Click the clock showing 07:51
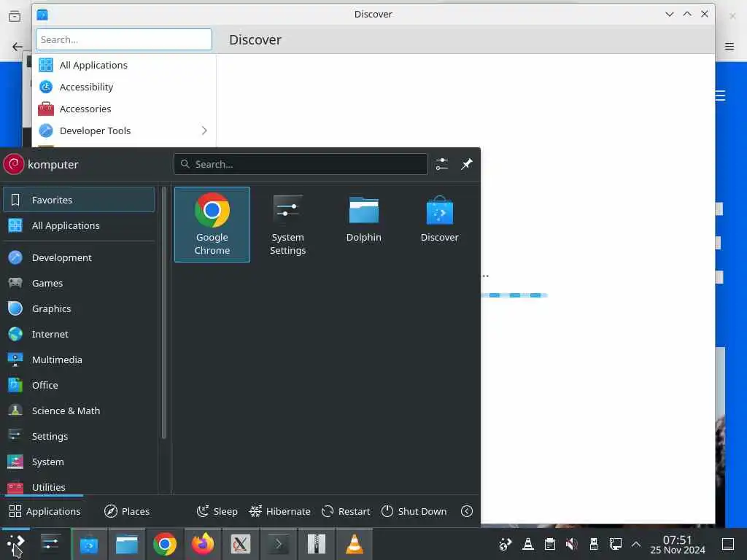This screenshot has width=747, height=560. (678, 544)
